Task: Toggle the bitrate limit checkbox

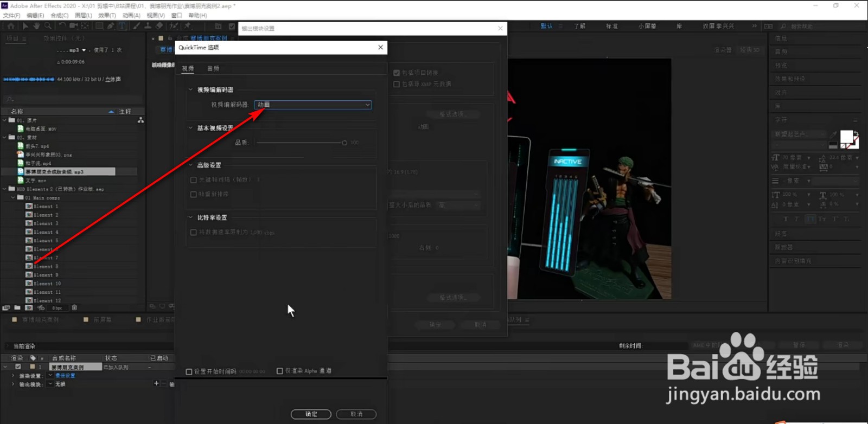Action: point(194,233)
